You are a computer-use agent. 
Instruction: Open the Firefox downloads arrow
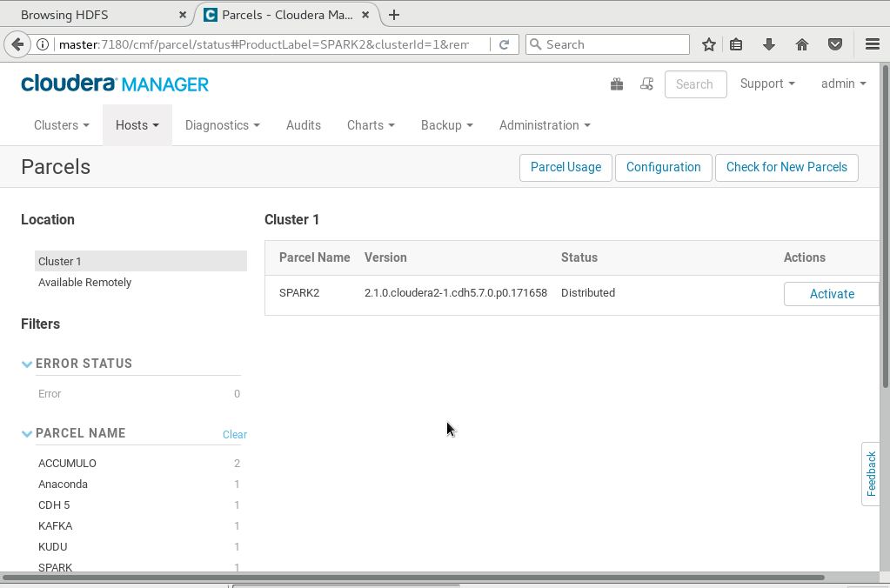[x=769, y=44]
